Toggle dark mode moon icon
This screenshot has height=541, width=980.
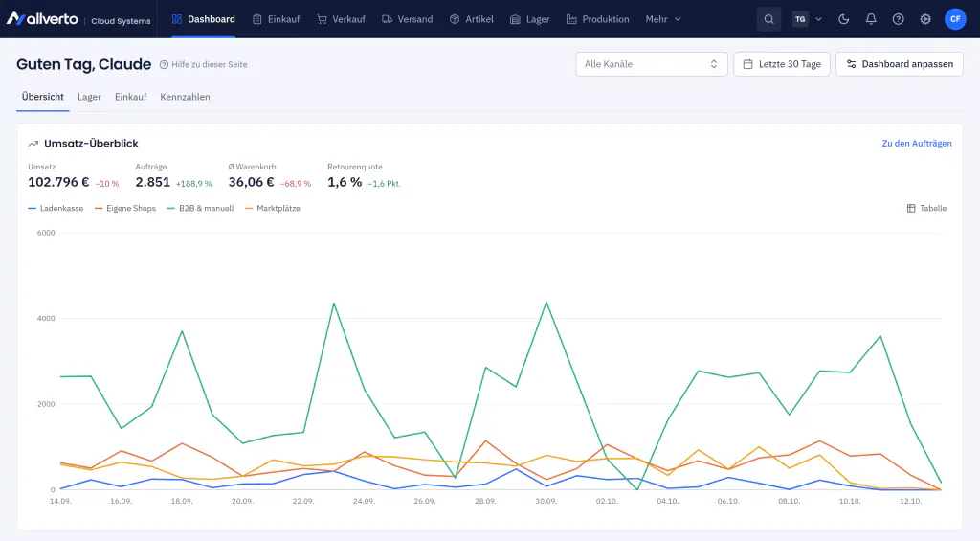[844, 19]
